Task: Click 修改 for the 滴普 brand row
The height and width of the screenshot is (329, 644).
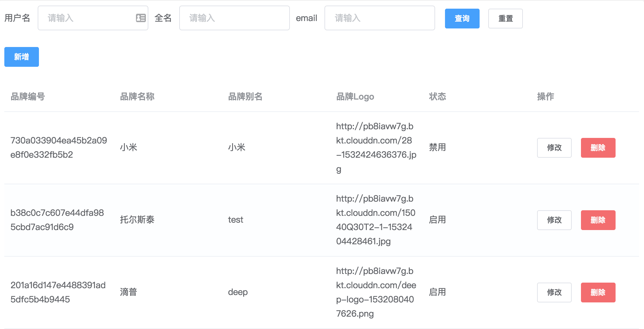Action: pos(554,292)
